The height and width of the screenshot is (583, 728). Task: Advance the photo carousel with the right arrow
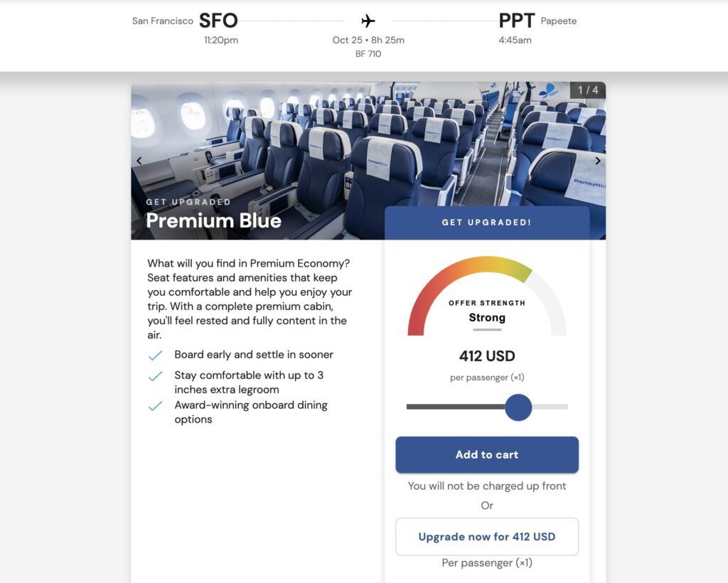tap(598, 161)
